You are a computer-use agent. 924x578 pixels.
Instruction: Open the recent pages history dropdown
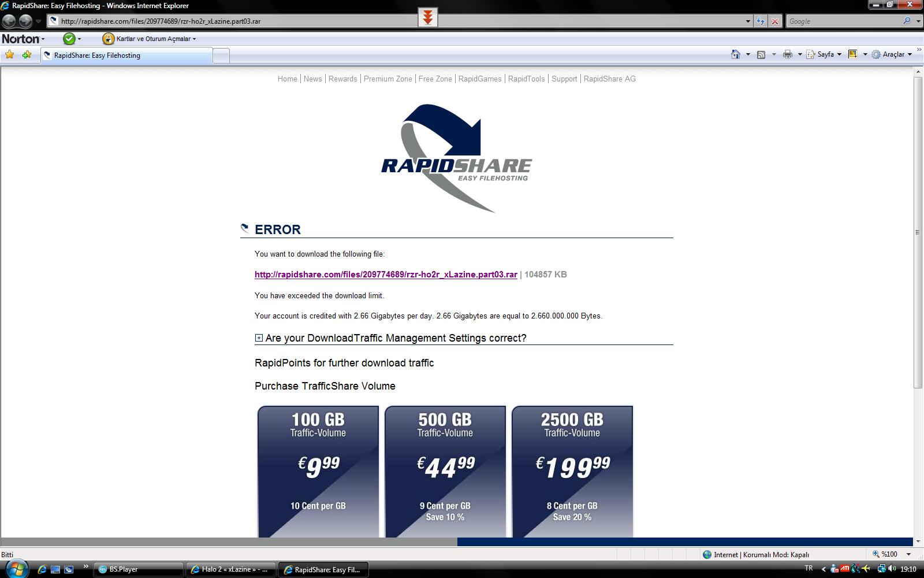point(38,21)
